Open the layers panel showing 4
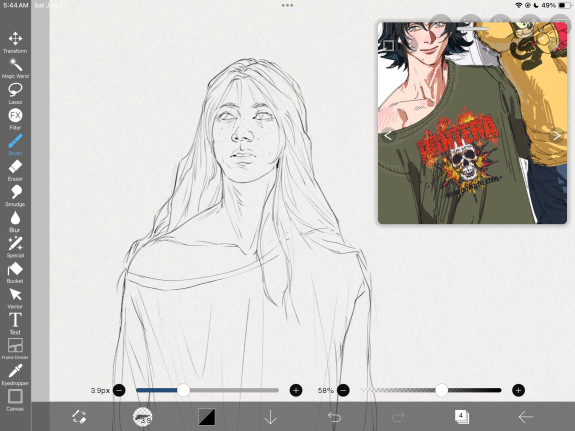 point(461,417)
